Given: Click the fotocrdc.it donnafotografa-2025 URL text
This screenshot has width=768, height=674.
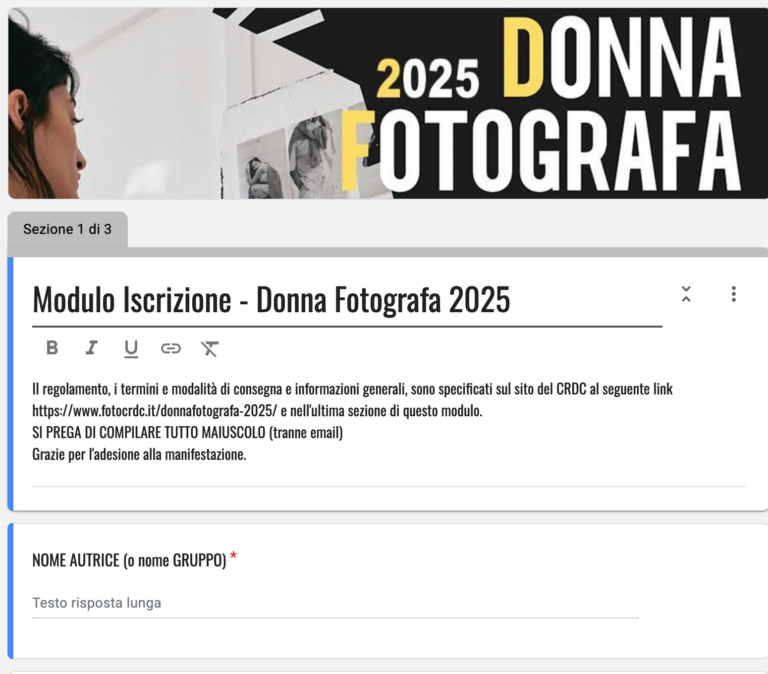Looking at the screenshot, I should pyautogui.click(x=154, y=410).
